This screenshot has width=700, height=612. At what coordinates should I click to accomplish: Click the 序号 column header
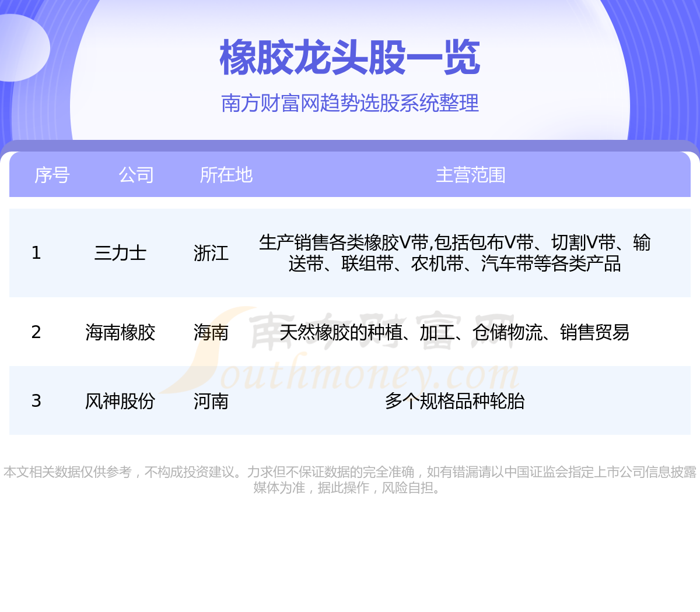[52, 175]
